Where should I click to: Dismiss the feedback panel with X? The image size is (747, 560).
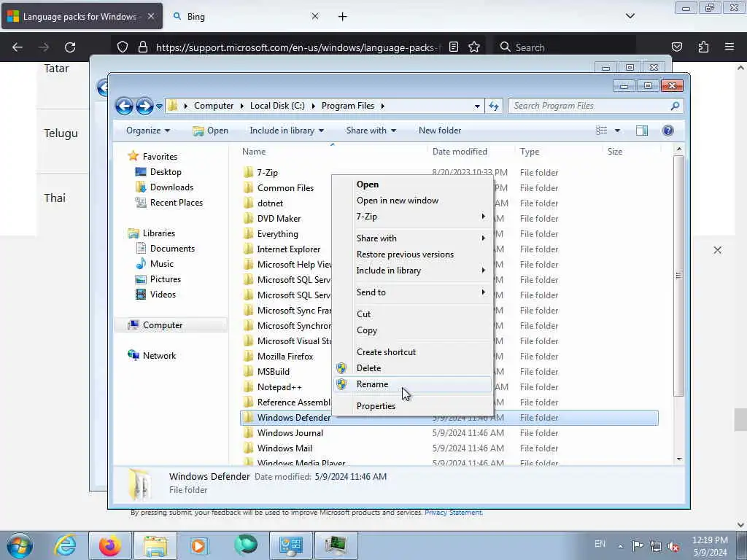[x=718, y=250]
